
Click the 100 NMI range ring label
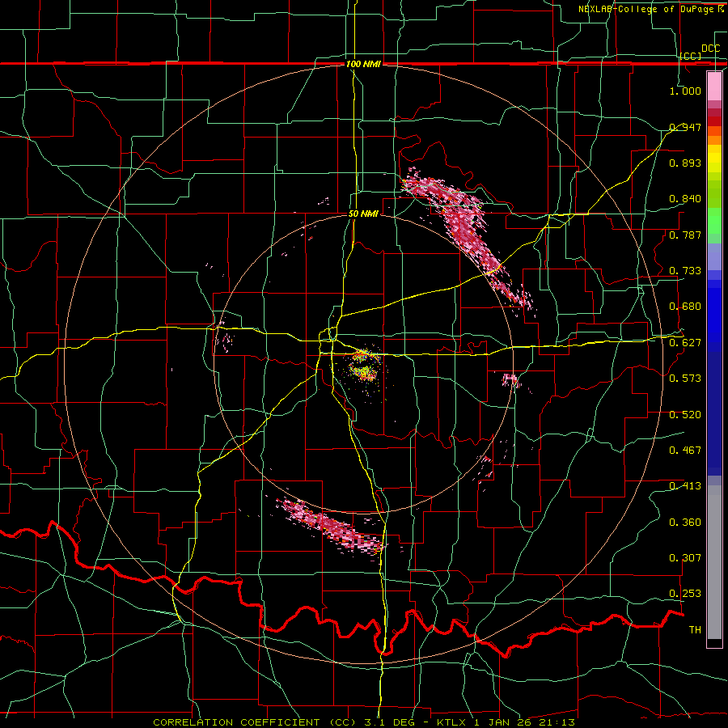click(363, 64)
